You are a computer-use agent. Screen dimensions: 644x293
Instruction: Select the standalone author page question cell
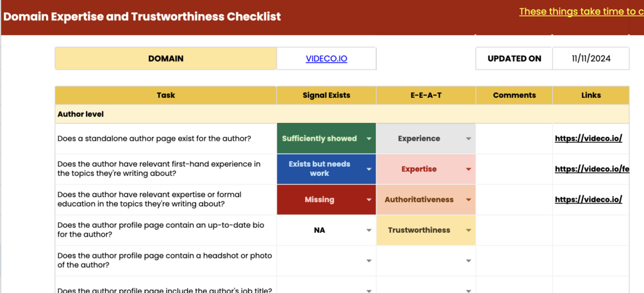154,139
